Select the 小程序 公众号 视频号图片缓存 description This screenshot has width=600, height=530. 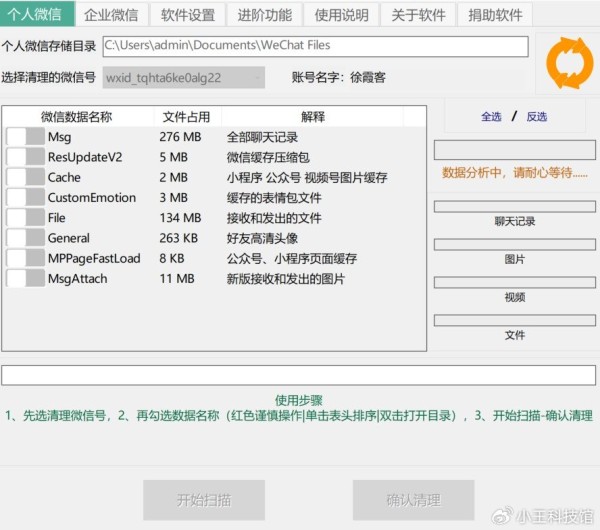pyautogui.click(x=307, y=178)
